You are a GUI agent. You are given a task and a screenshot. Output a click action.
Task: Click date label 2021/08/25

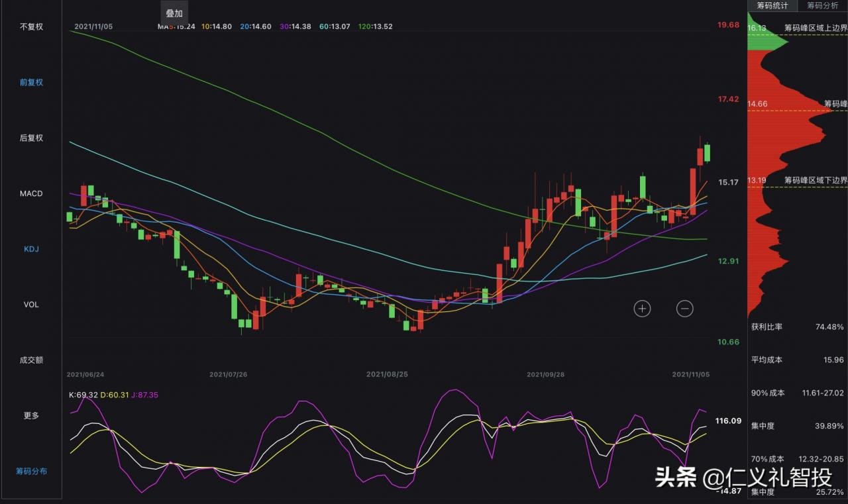tap(387, 374)
